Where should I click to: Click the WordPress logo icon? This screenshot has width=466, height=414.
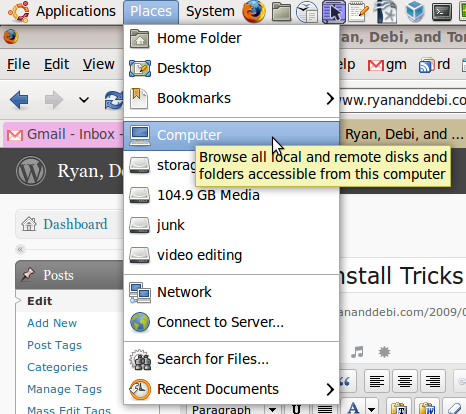[x=31, y=171]
